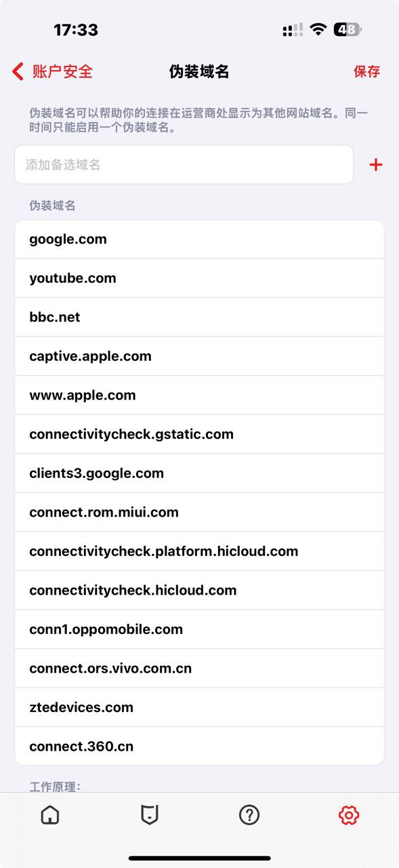
Task: Select ztedevices.com domain row
Action: [x=199, y=707]
